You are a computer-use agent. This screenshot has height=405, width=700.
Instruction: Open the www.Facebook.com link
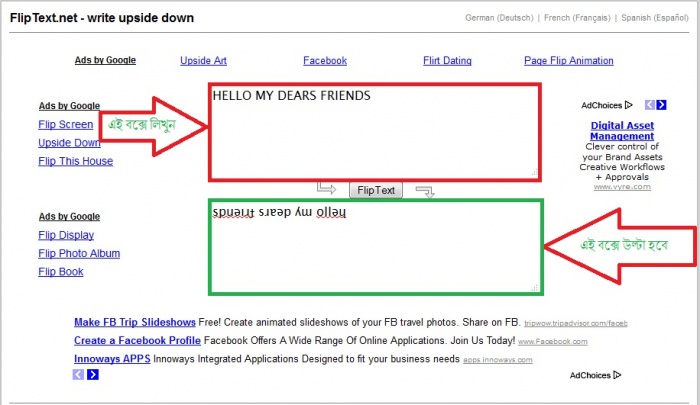[553, 342]
